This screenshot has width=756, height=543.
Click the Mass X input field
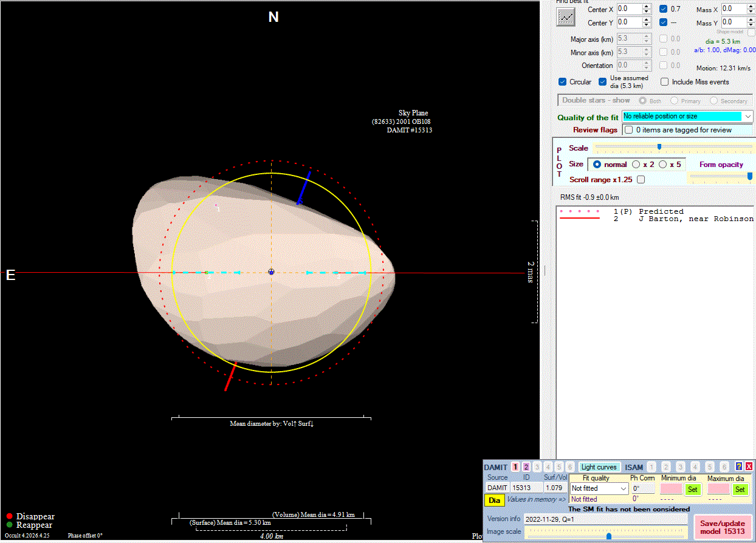click(734, 9)
